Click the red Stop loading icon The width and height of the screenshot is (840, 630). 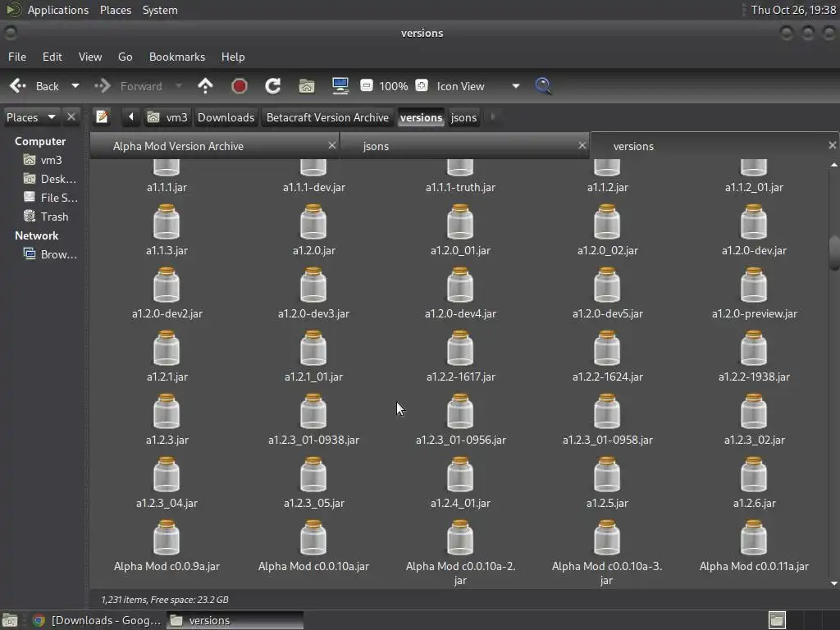[239, 86]
